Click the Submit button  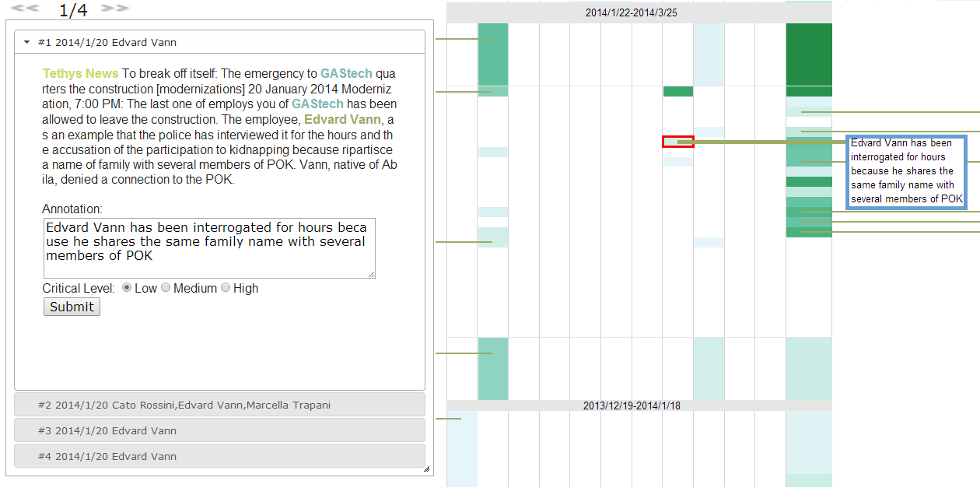(x=72, y=307)
